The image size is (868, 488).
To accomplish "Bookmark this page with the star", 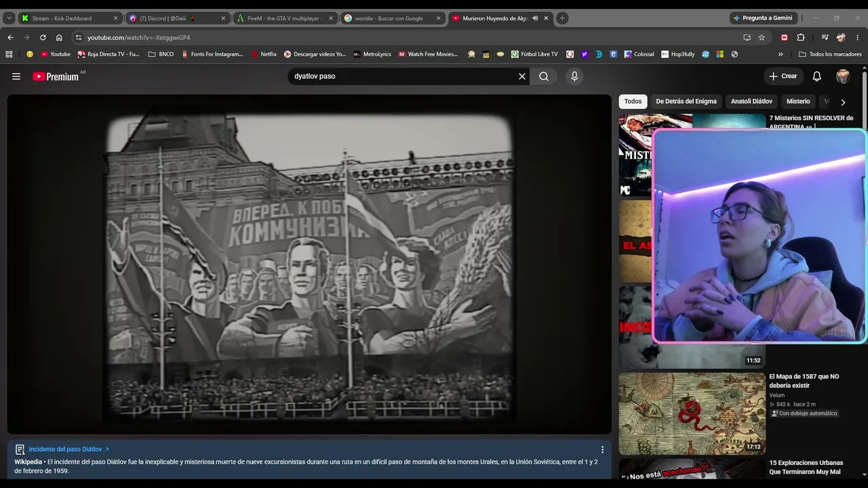I will point(762,37).
